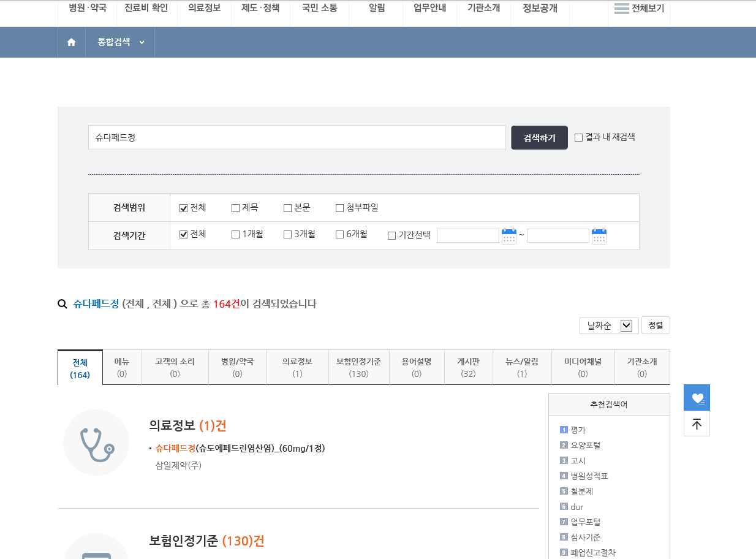Open the end date calendar picker icon
This screenshot has height=559, width=756.
599,236
